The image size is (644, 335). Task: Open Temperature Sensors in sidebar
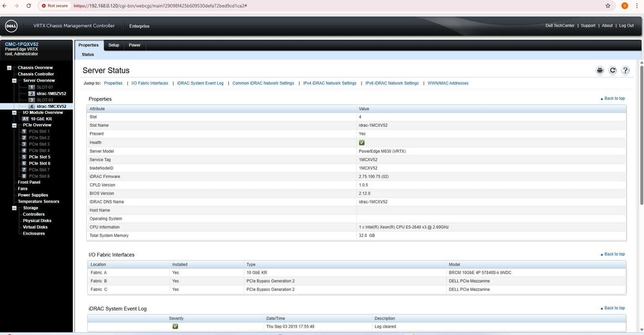[38, 201]
